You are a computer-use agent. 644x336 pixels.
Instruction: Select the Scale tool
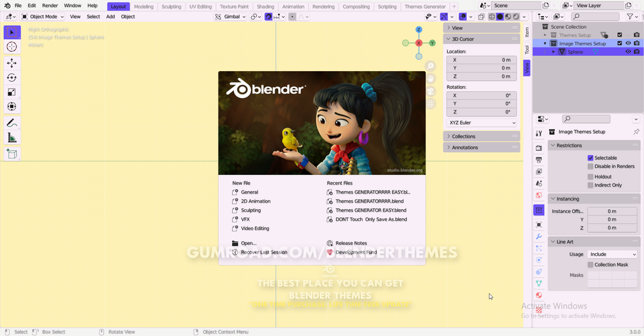point(12,92)
